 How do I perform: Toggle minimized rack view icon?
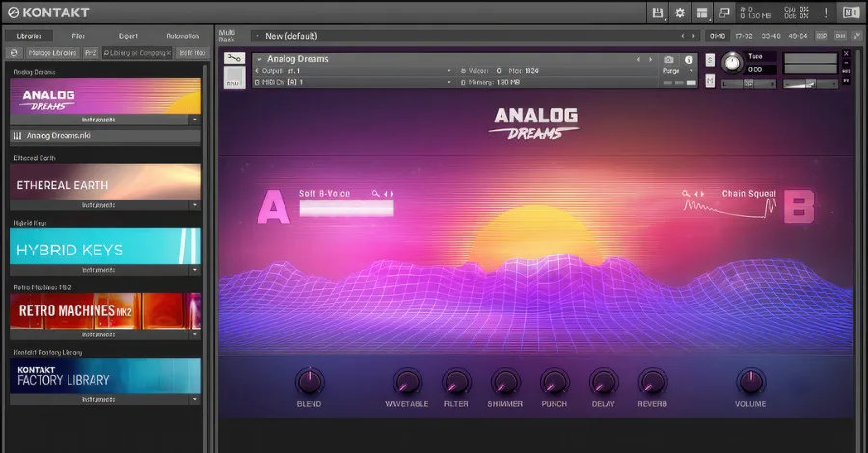point(724,13)
